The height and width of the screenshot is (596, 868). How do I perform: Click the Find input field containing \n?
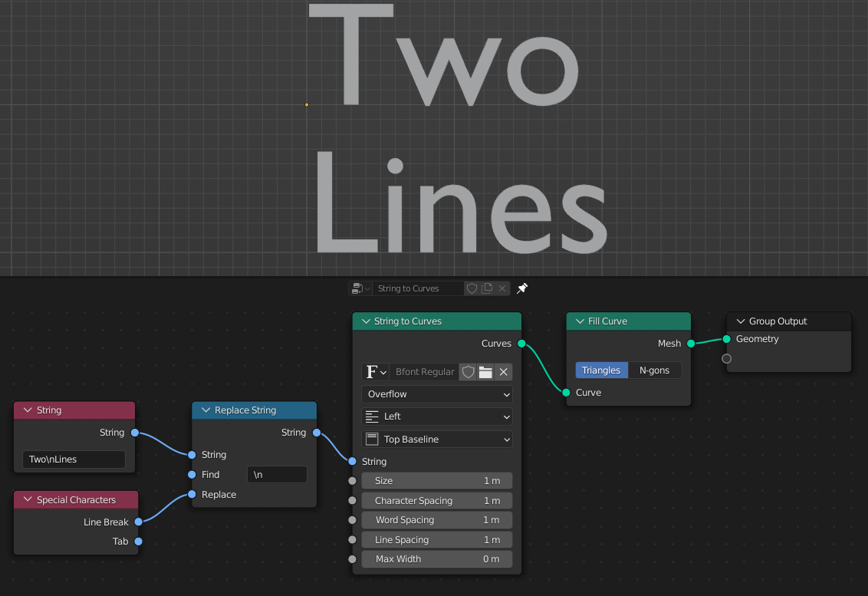(x=277, y=474)
